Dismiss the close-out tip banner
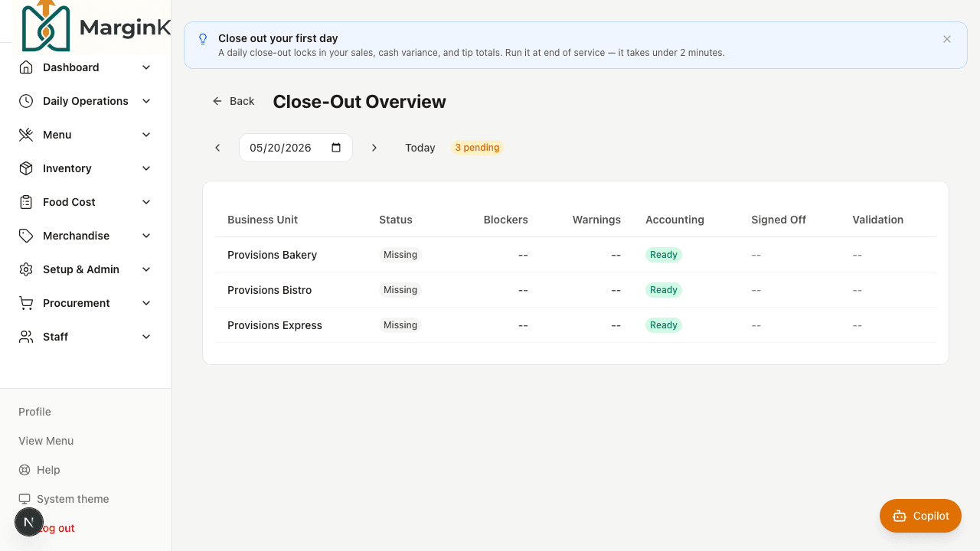This screenshot has height=551, width=980. coord(947,39)
